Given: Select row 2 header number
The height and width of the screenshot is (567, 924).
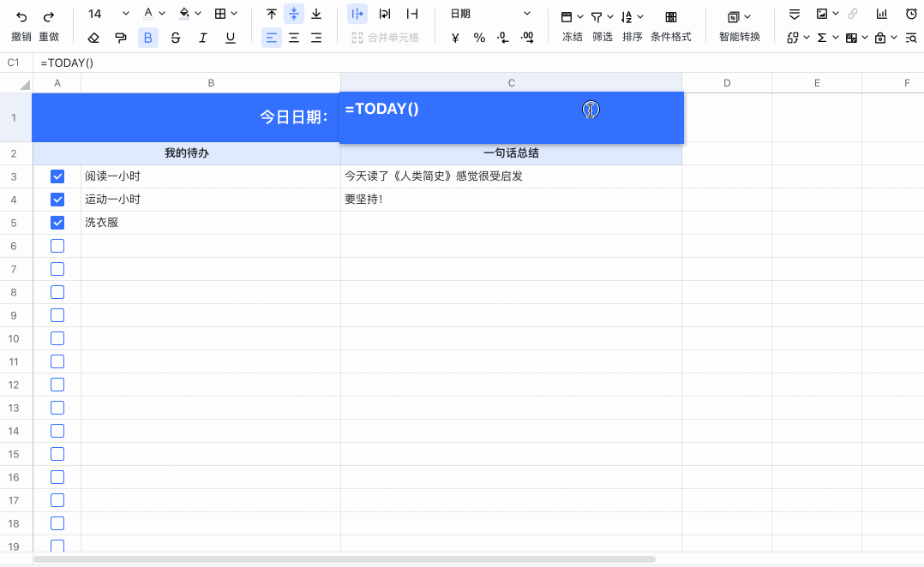Looking at the screenshot, I should pos(14,153).
